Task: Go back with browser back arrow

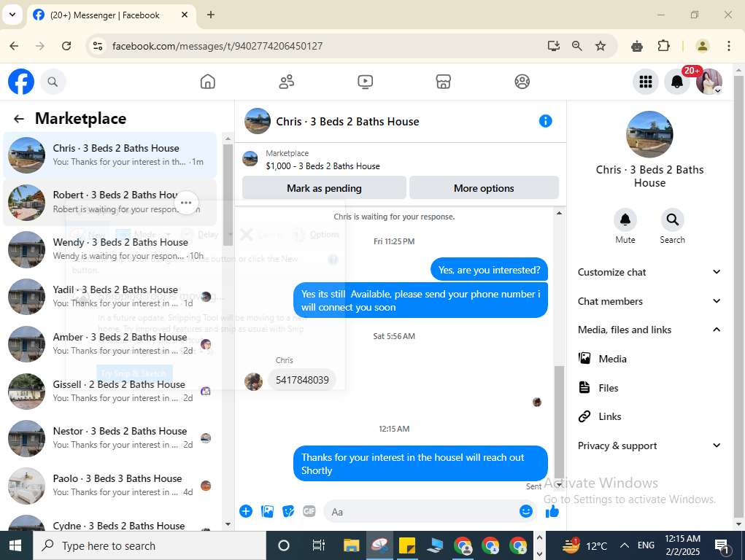Action: [x=15, y=46]
